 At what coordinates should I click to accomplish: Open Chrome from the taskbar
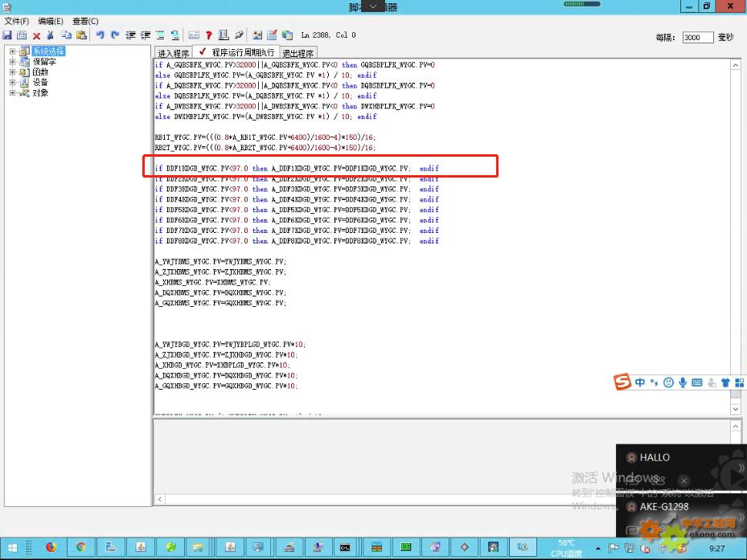[x=81, y=548]
